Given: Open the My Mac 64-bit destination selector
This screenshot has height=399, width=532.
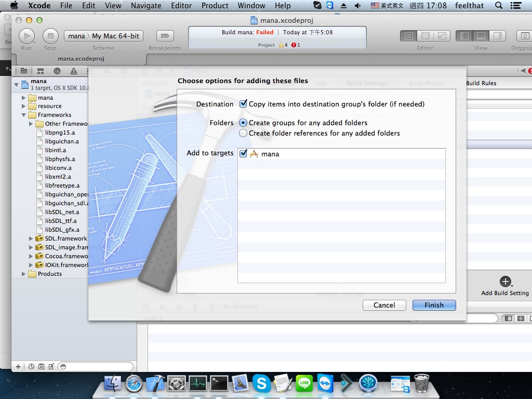Looking at the screenshot, I should point(116,36).
